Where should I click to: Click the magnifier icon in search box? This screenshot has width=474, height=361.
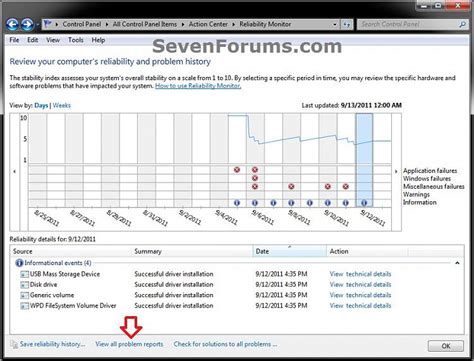tap(462, 24)
